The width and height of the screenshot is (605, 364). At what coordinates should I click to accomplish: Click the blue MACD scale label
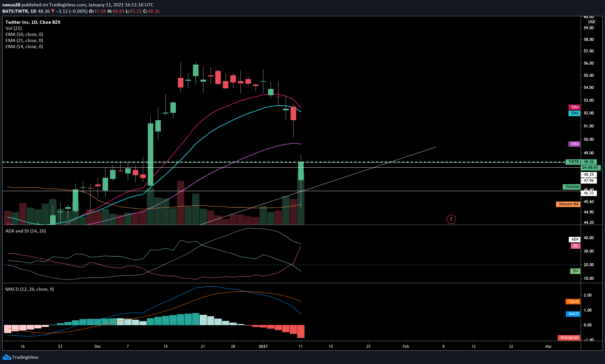coord(573,314)
